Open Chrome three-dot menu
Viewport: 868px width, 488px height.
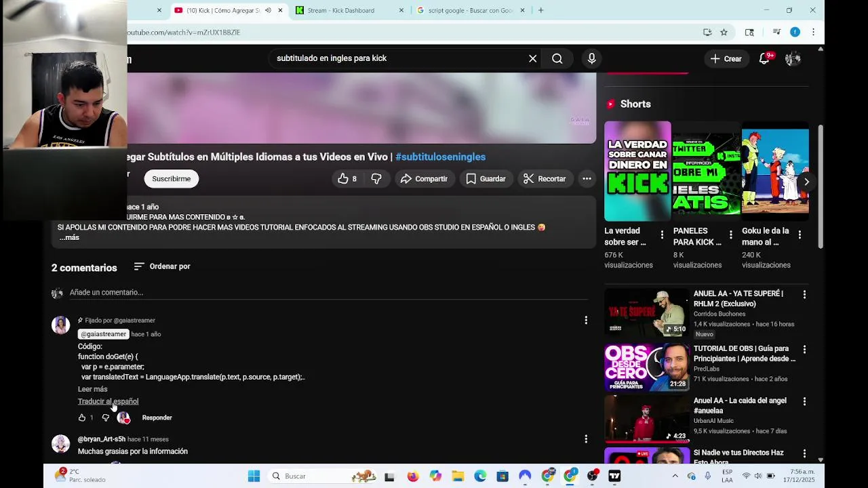813,32
